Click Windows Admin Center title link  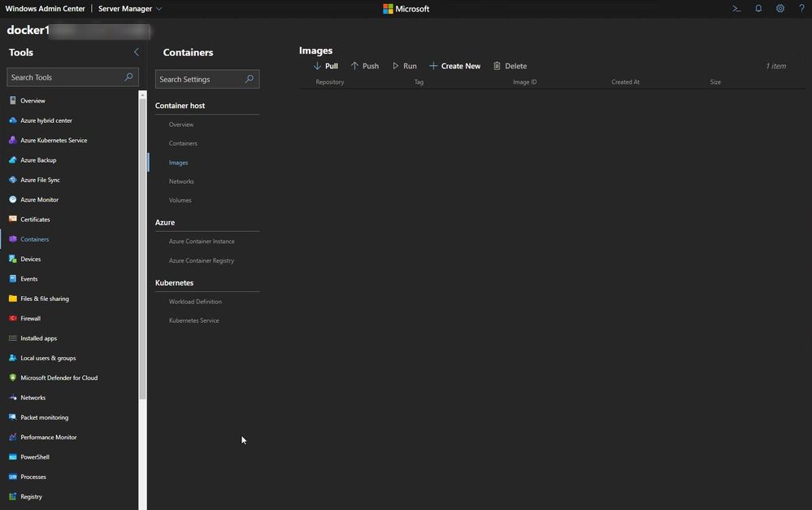tap(45, 9)
